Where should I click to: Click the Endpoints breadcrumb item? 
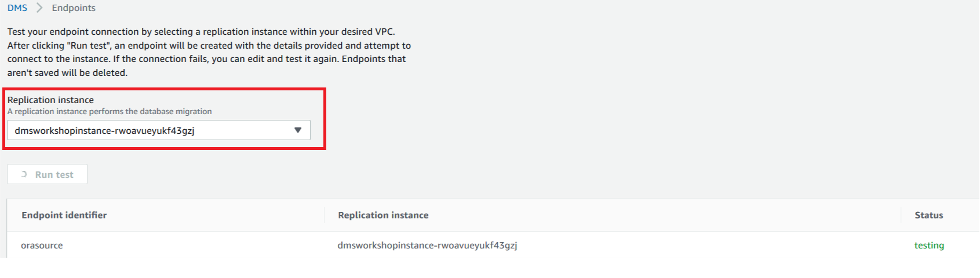point(74,8)
